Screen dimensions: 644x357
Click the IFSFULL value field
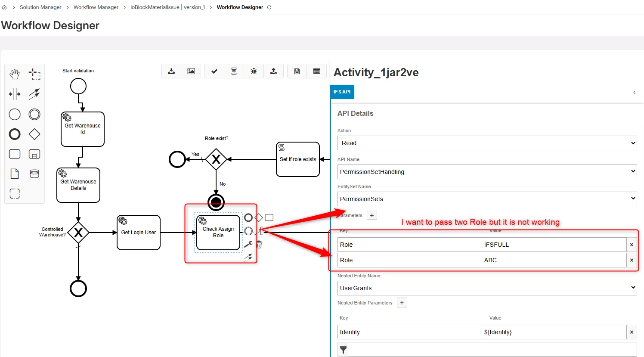click(x=554, y=245)
